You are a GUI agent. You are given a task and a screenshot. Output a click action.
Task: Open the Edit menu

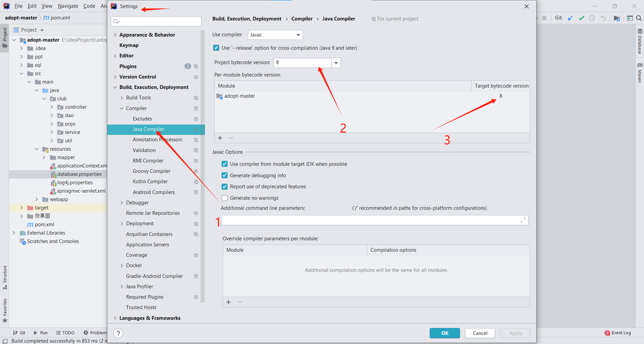(32, 6)
